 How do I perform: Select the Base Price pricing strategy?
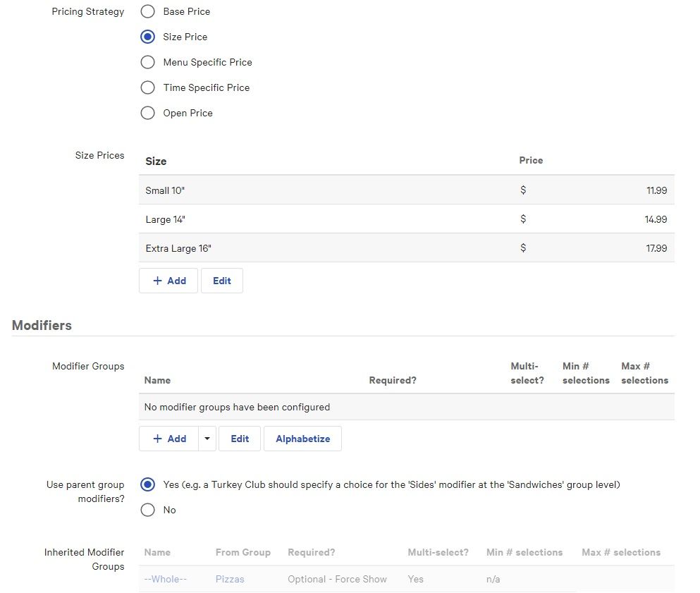point(147,12)
